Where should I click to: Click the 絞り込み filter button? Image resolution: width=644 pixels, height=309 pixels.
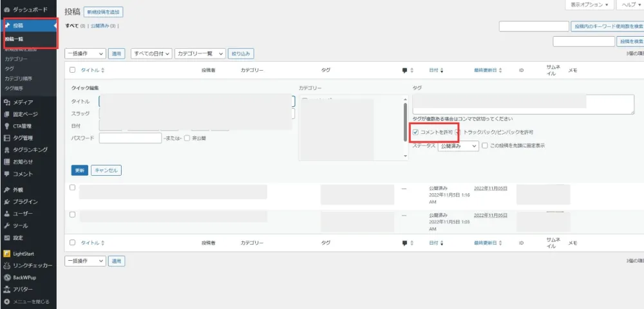tap(241, 54)
